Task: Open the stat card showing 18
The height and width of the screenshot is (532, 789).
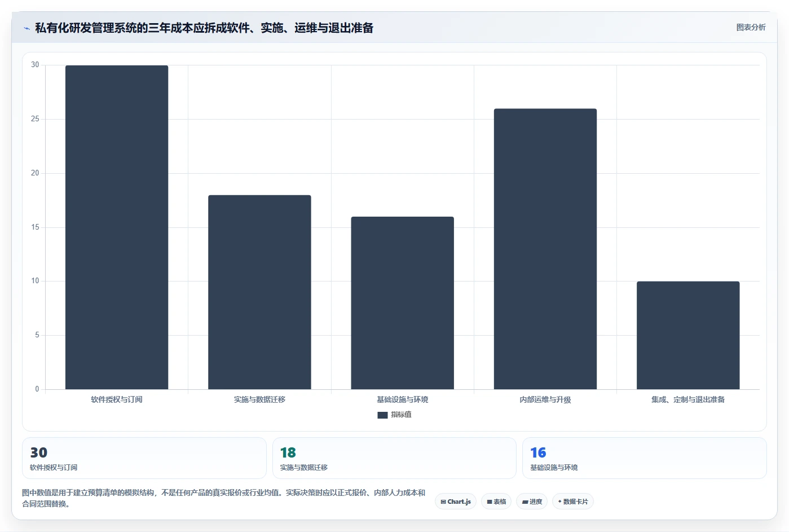Action: pyautogui.click(x=394, y=458)
